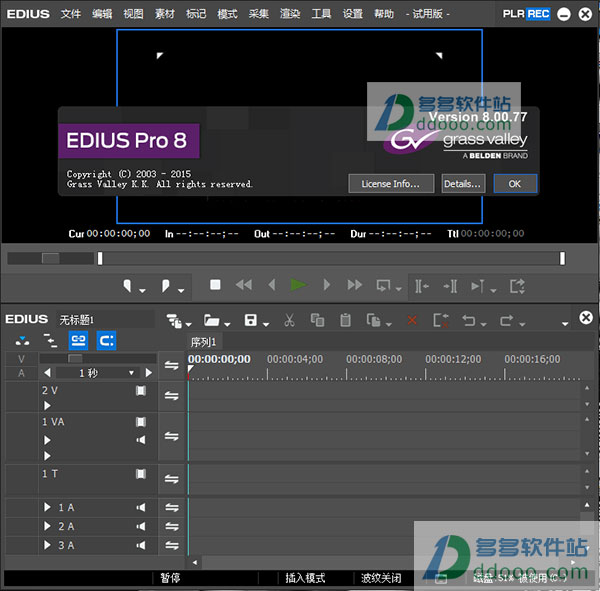Switch to PLR player mode
Image resolution: width=600 pixels, height=591 pixels.
pos(514,14)
